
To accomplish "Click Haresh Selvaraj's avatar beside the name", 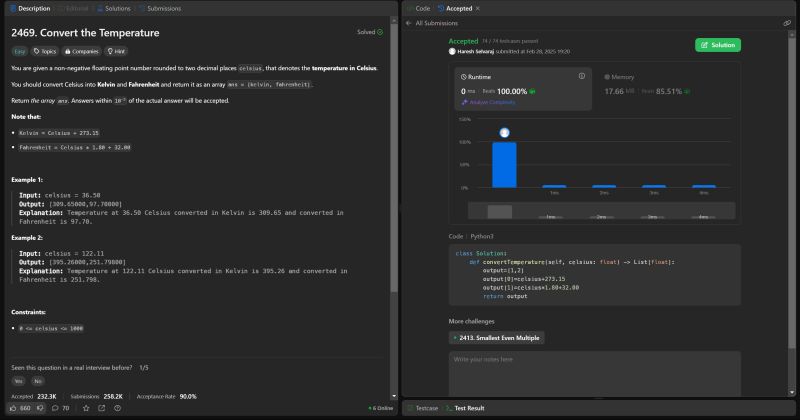I will click(452, 52).
